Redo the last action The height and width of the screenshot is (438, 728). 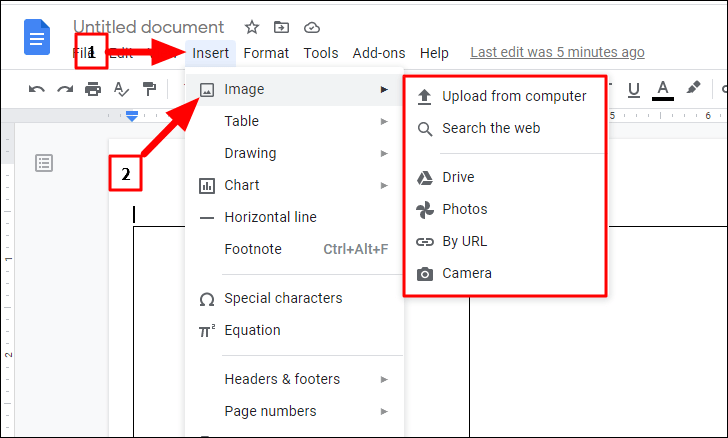(x=65, y=89)
